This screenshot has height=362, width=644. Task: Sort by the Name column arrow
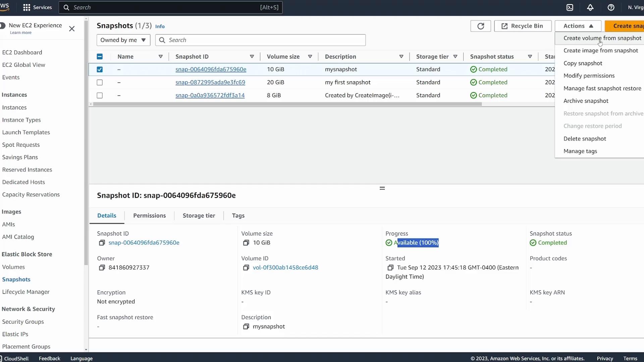[x=161, y=57]
